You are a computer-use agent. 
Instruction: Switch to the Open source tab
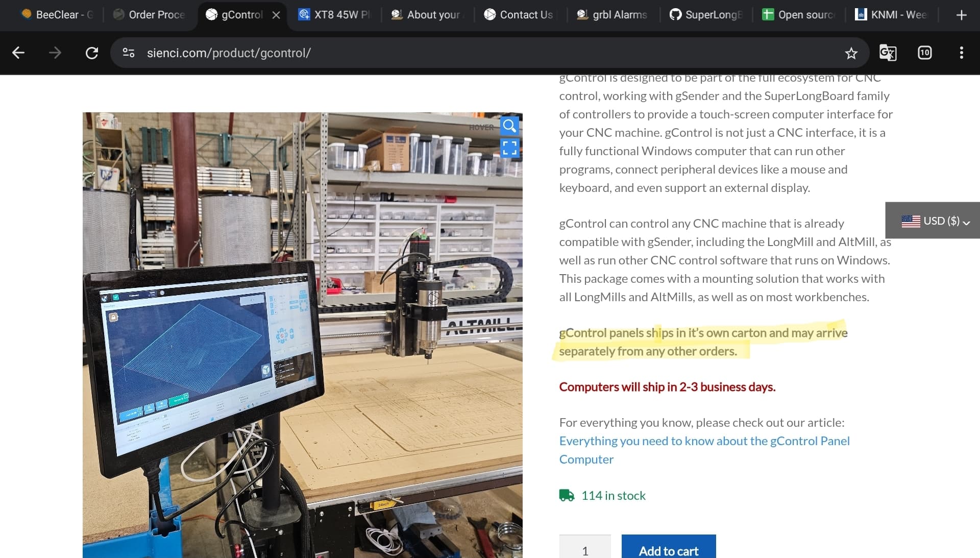[798, 15]
